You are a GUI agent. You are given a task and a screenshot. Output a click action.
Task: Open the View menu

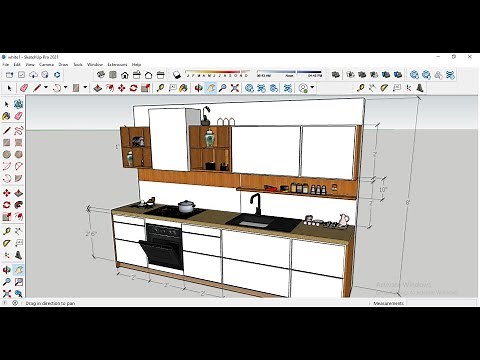30,64
